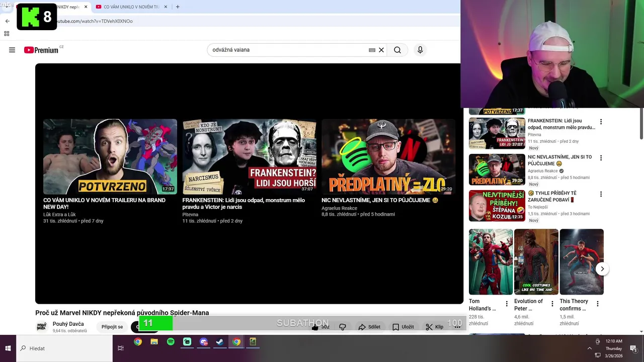Screen dimensions: 644x362
Task: Open end-screen title 'NIC NEVLASTNÍME, JEN SI TO PŮJČUJEME'
Action: [x=380, y=200]
